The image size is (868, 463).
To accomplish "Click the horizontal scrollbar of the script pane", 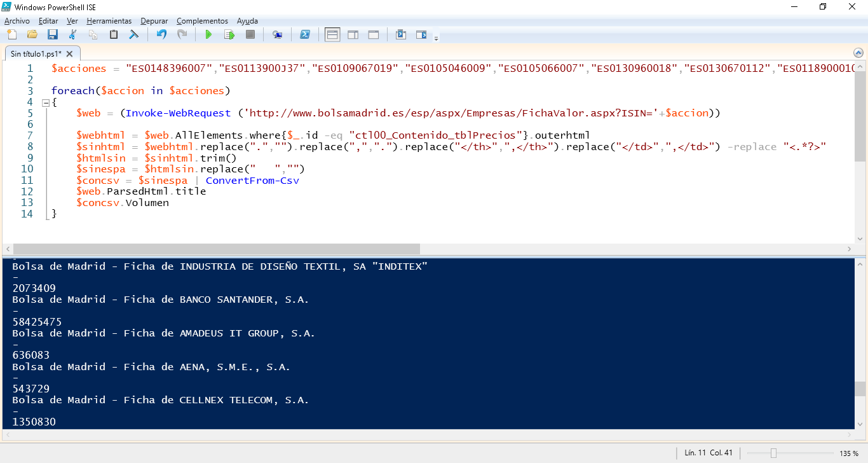I will point(216,249).
